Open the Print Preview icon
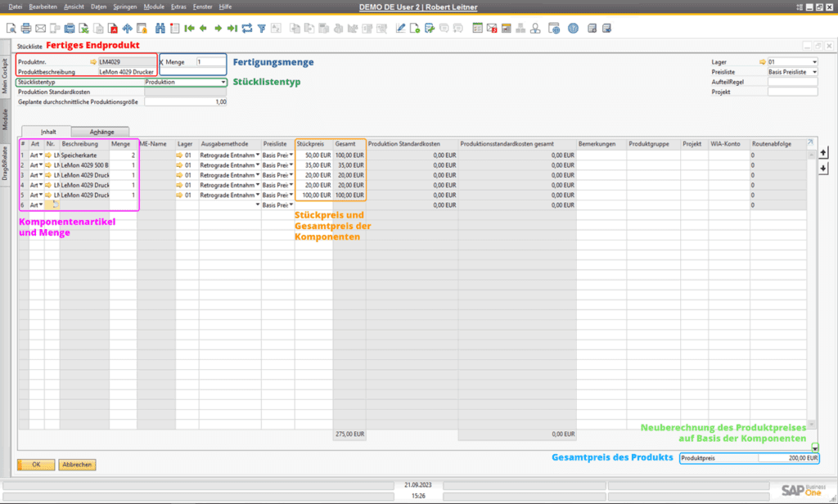 11,29
